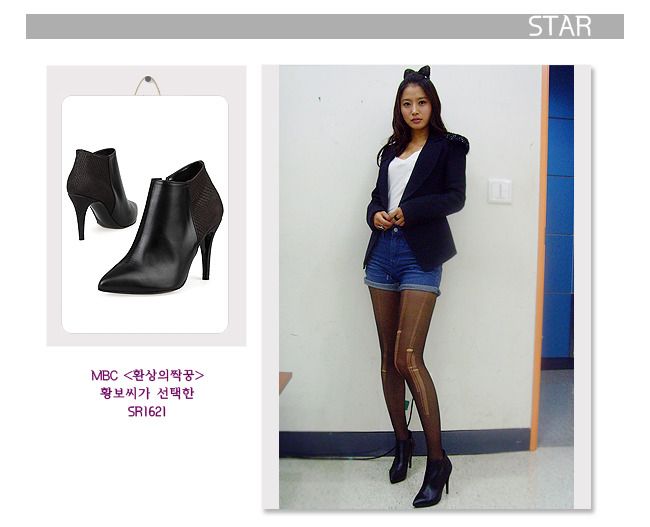Click the black cat-ear bow headband

417,73
